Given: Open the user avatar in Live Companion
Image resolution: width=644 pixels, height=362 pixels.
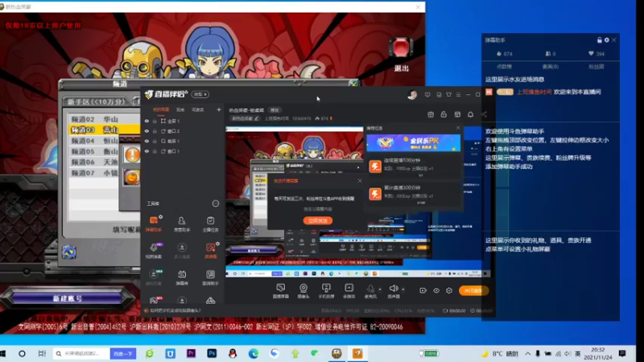Looking at the screenshot, I should (x=412, y=95).
